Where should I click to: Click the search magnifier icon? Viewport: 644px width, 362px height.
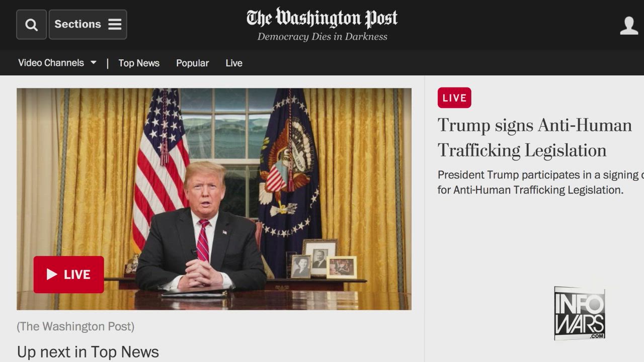point(31,25)
